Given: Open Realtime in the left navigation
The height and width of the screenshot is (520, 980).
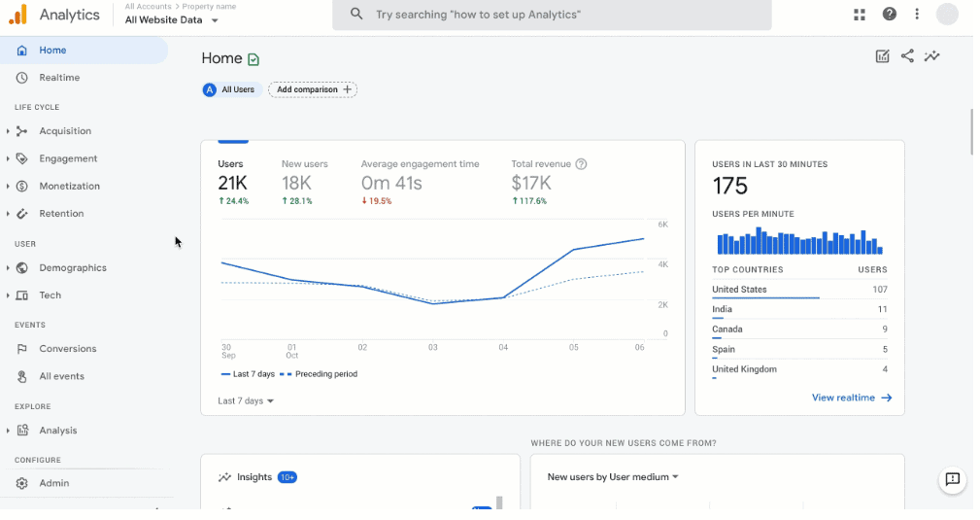Looking at the screenshot, I should point(59,78).
